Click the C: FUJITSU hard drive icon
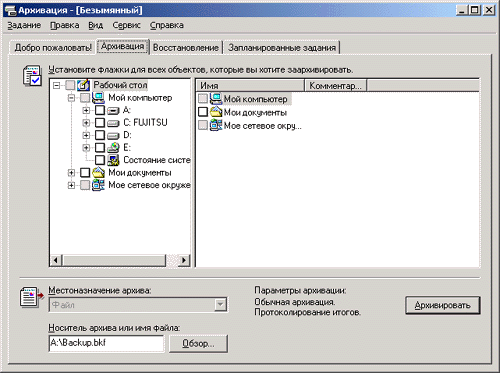The height and width of the screenshot is (373, 500). pos(113,123)
